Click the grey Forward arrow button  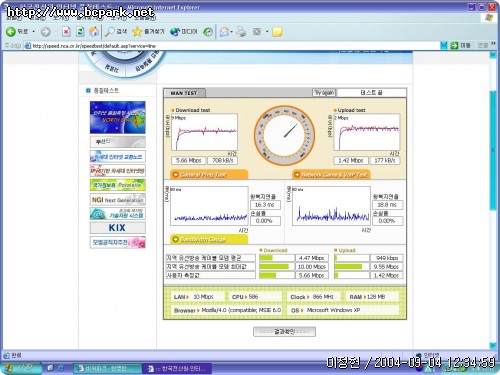pos(46,32)
